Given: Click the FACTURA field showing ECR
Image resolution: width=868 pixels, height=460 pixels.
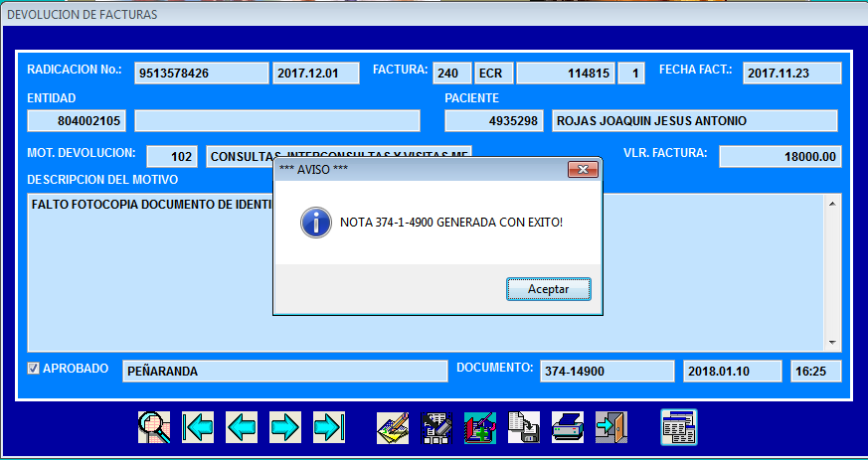Looking at the screenshot, I should [x=494, y=73].
